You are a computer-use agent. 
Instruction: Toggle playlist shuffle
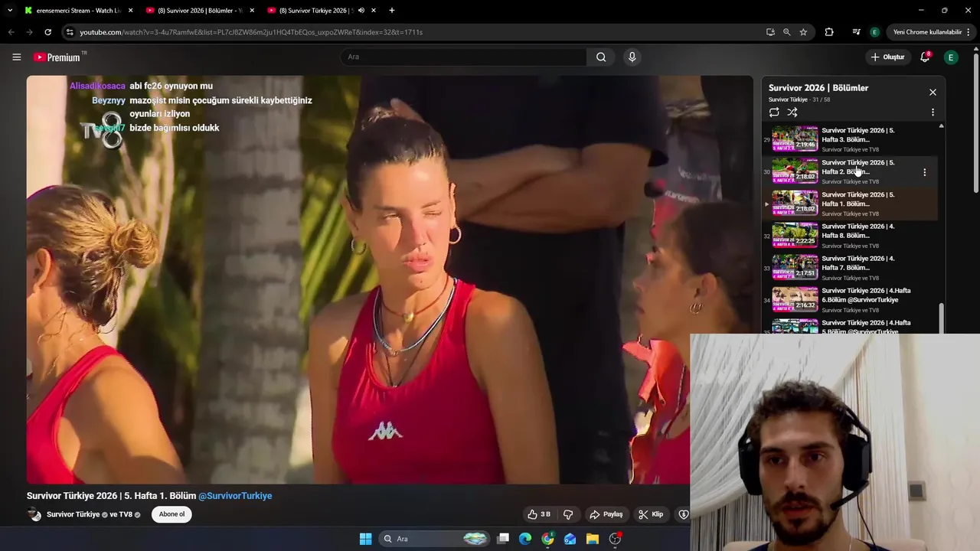(x=792, y=112)
